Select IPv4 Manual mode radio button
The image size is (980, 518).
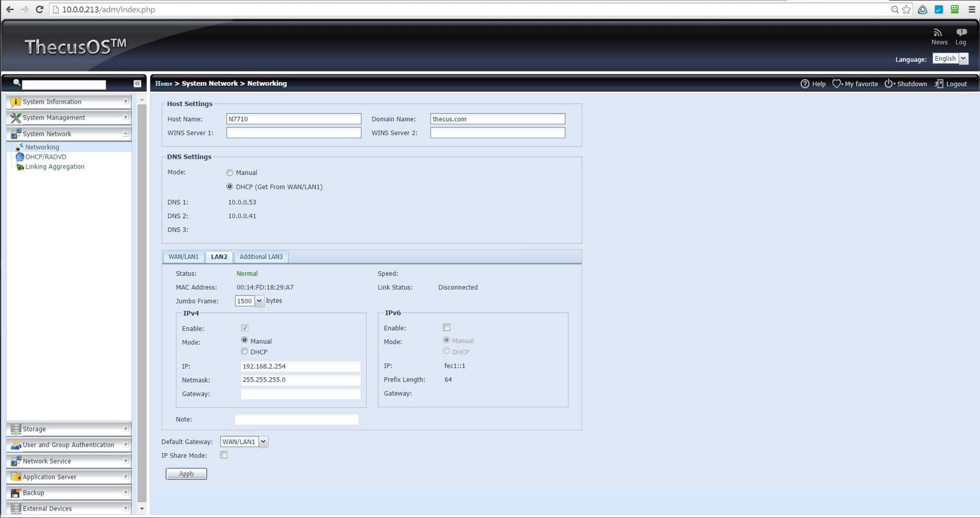tap(244, 340)
